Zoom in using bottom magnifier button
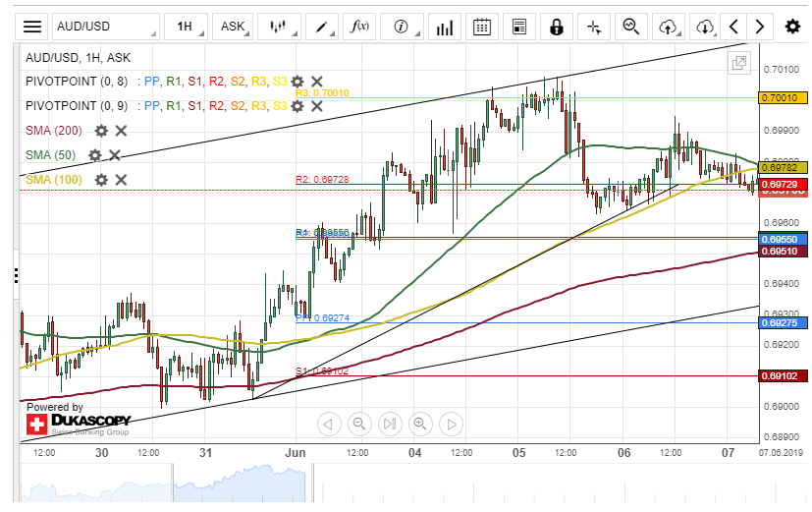The height and width of the screenshot is (512, 812). tap(420, 424)
